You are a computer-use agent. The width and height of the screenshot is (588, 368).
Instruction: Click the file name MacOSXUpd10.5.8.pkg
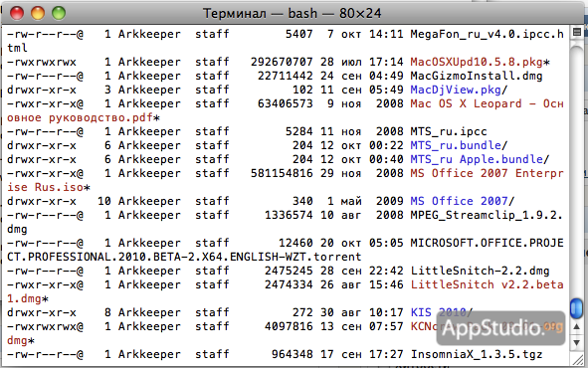click(x=477, y=62)
